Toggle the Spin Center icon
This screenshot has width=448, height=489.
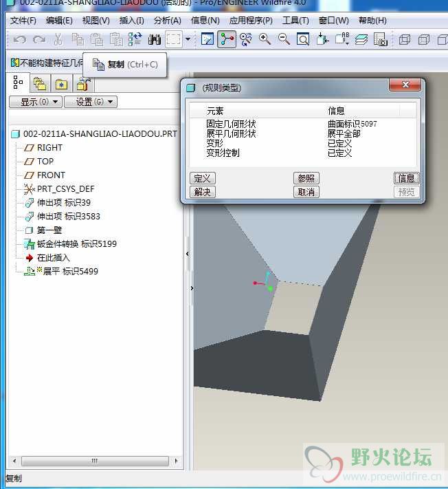pyautogui.click(x=227, y=39)
